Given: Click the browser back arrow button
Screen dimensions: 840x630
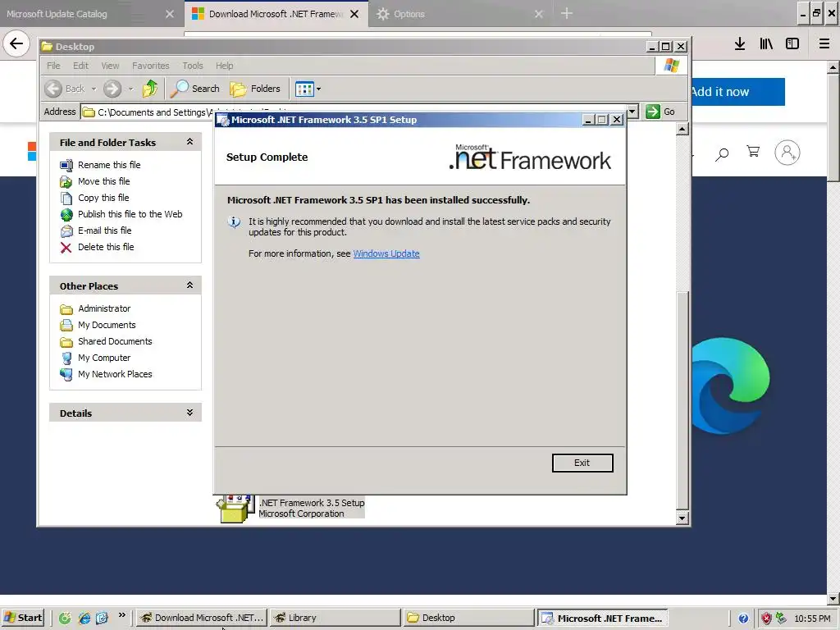Looking at the screenshot, I should [x=16, y=43].
